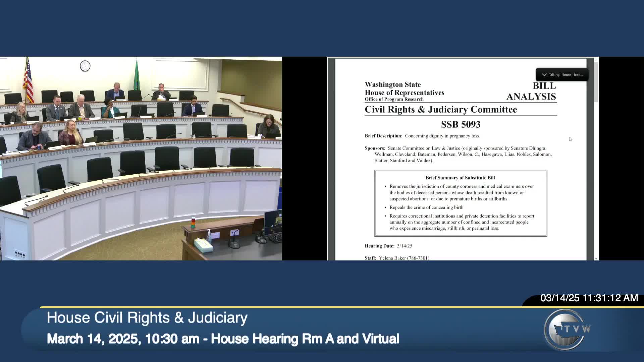644x362 pixels.
Task: Click the hearing room video feed
Action: [141, 158]
